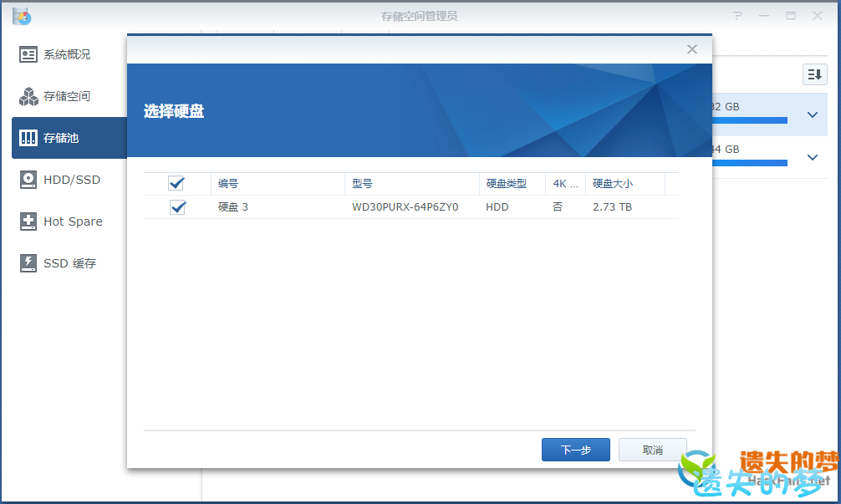Open the Hot Spare section
The height and width of the screenshot is (504, 841).
69,221
